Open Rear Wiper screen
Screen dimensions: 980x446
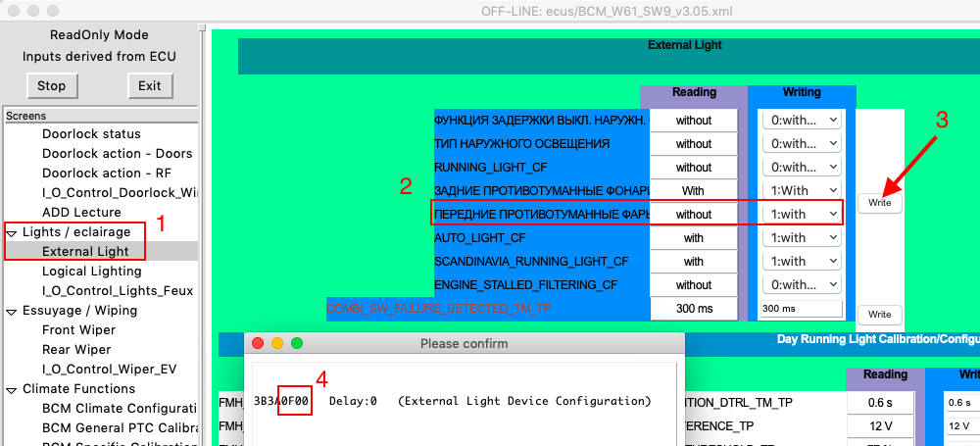tap(76, 349)
